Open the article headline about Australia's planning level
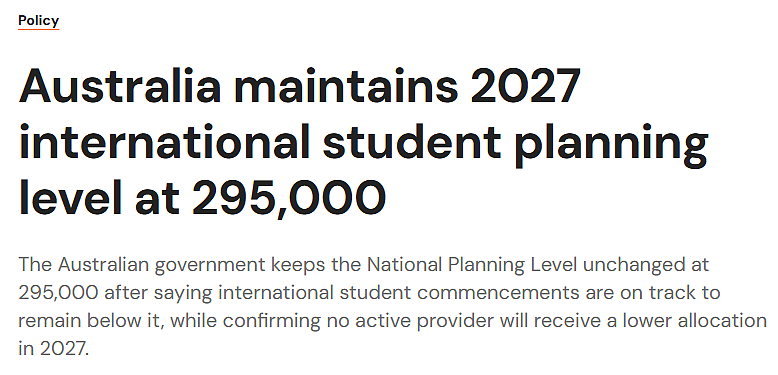 [x=363, y=141]
